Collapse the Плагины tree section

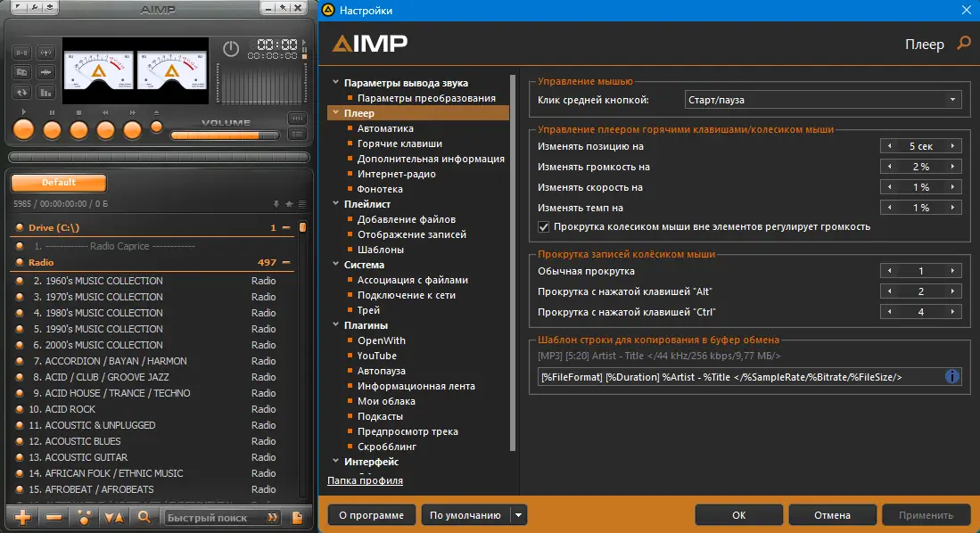point(337,325)
